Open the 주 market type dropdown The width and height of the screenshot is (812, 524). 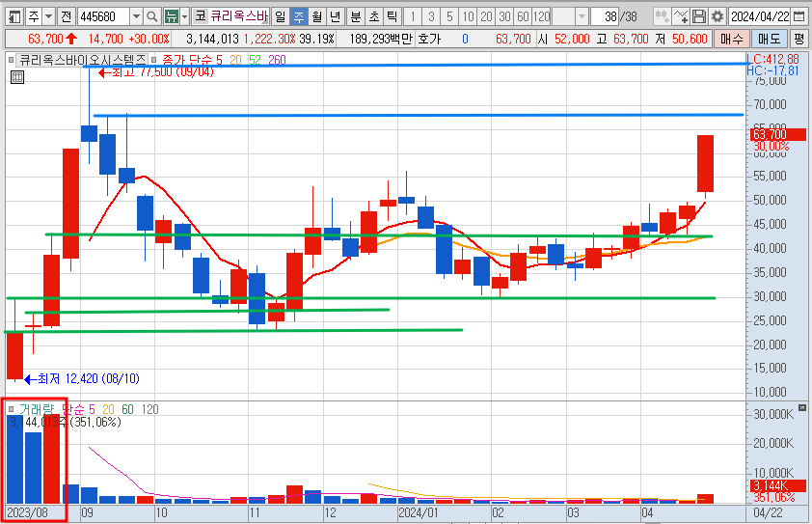(x=48, y=17)
